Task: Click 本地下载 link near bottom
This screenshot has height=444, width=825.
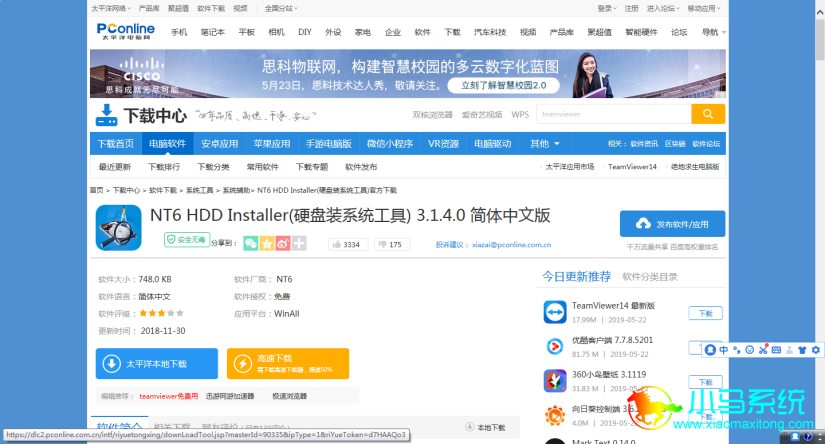Action: click(x=485, y=428)
